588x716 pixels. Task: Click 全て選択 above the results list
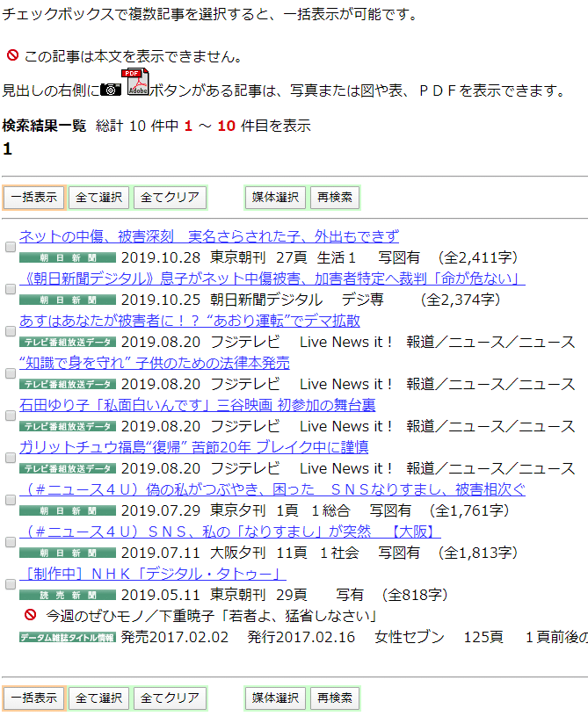pyautogui.click(x=99, y=197)
